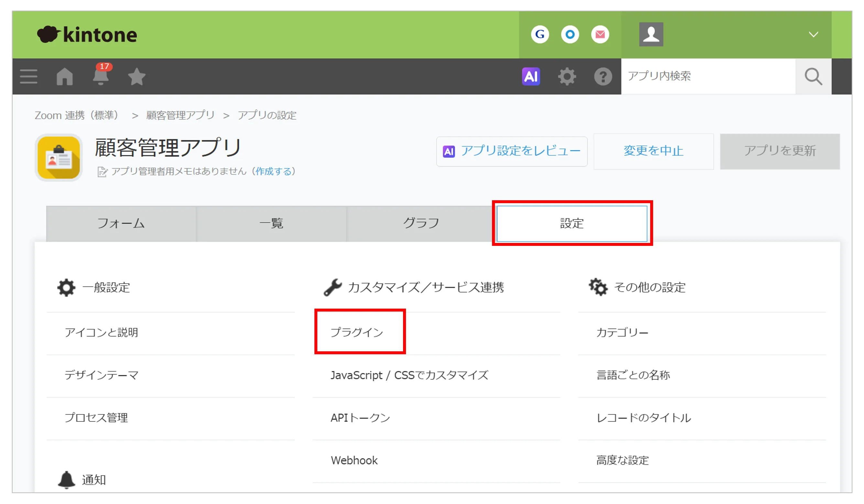The image size is (864, 504).
Task: Click the magnifier search button
Action: point(813,76)
